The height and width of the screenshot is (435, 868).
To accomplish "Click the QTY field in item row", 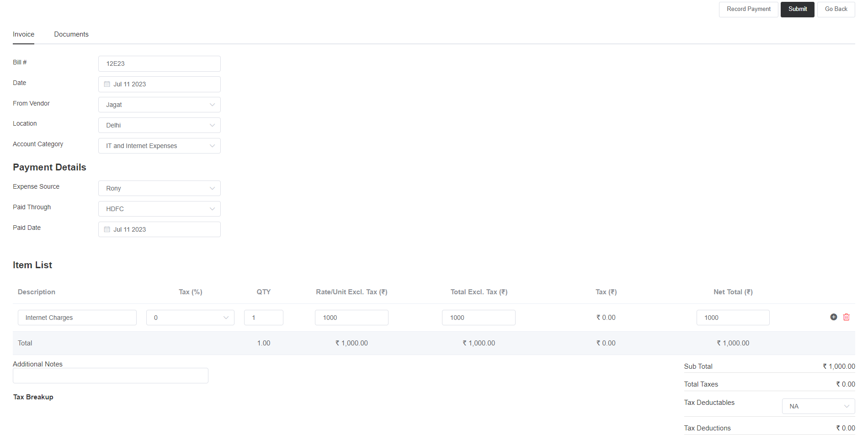I will pos(263,318).
